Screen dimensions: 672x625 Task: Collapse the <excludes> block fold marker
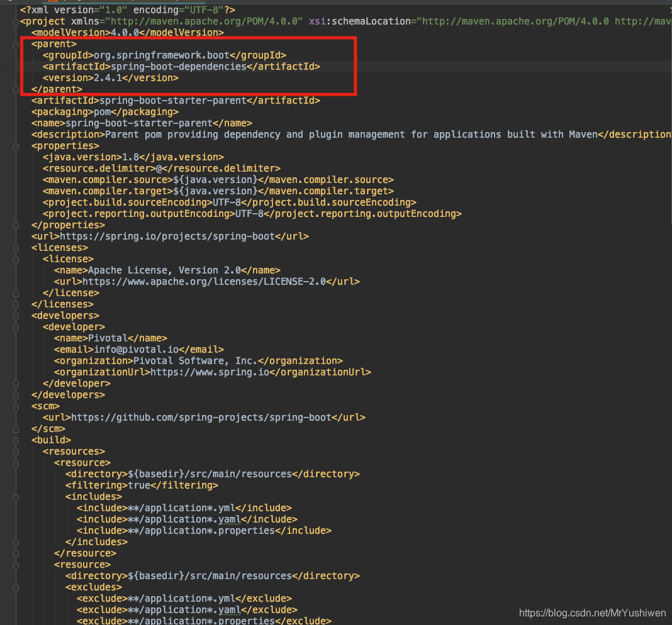click(x=16, y=588)
